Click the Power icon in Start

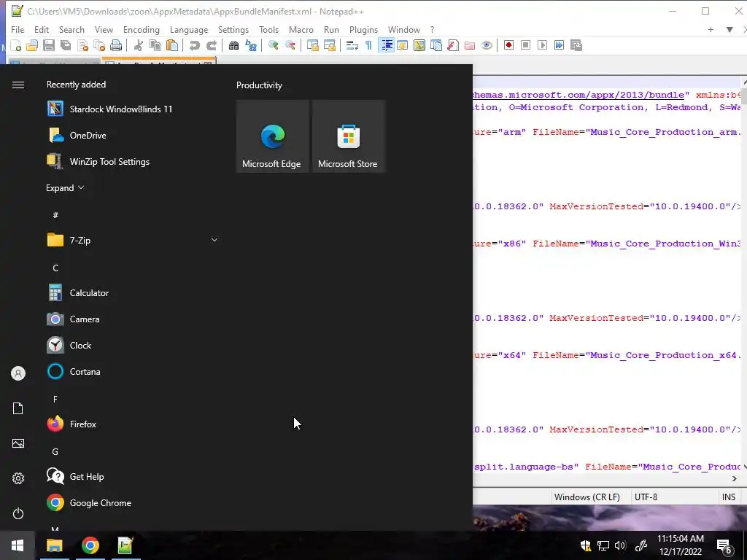(x=18, y=513)
